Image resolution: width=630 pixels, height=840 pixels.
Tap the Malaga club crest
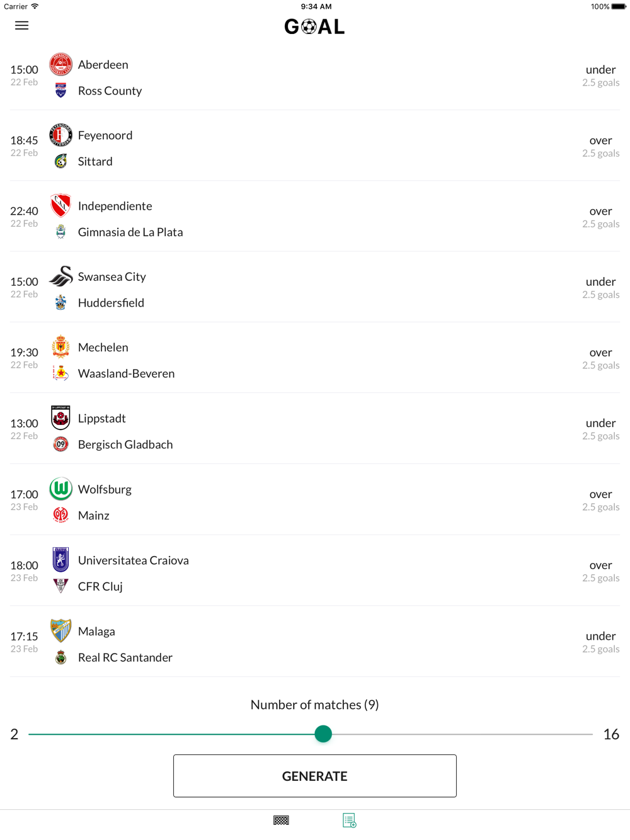[60, 631]
